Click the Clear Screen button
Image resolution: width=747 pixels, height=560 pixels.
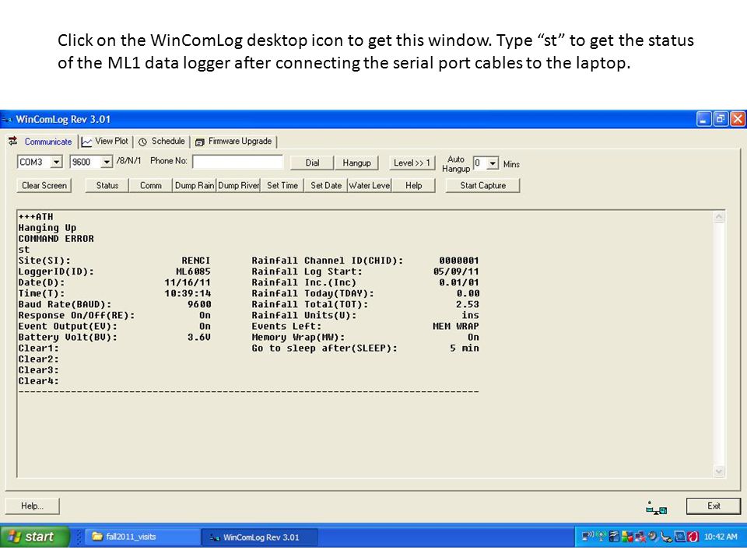point(44,186)
